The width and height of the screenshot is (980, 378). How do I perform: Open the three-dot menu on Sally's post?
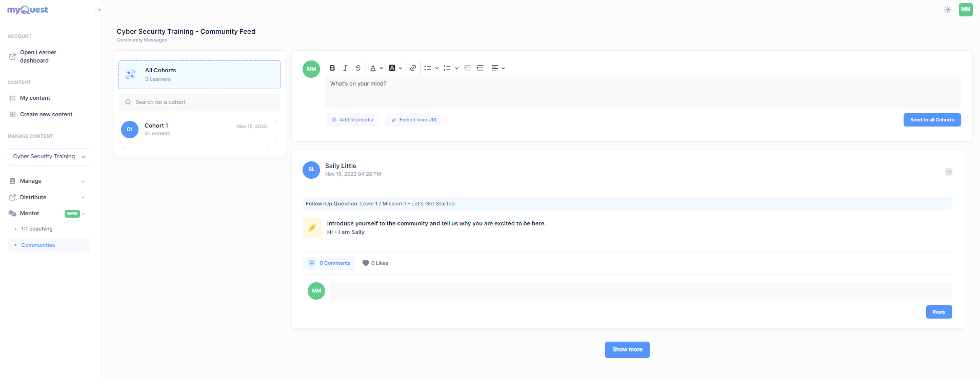pyautogui.click(x=948, y=172)
